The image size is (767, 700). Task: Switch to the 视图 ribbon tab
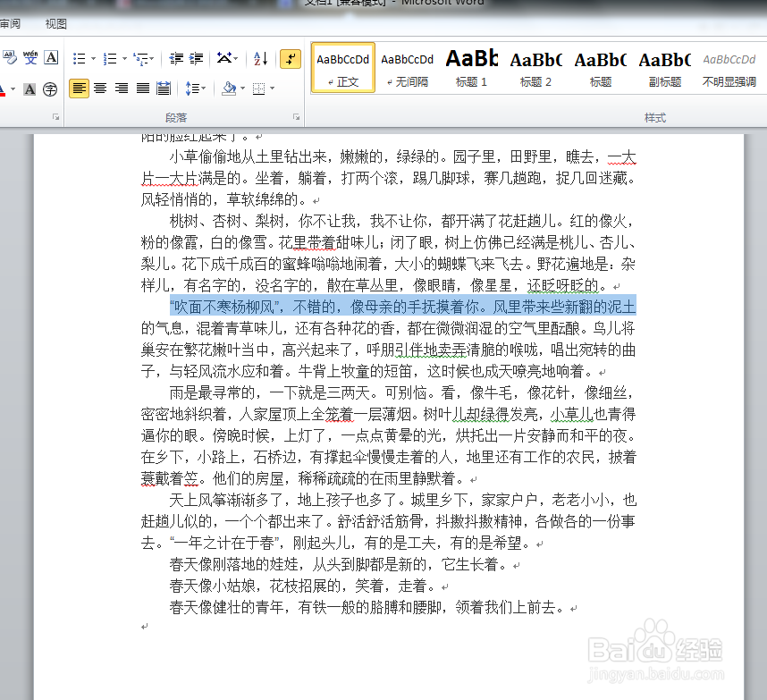[x=55, y=23]
